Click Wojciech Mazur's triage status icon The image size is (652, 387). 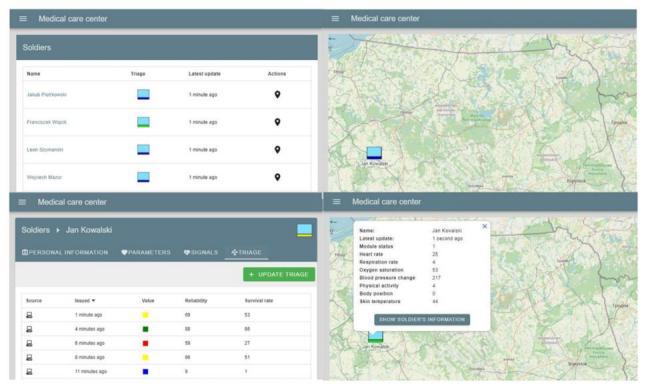pos(143,177)
